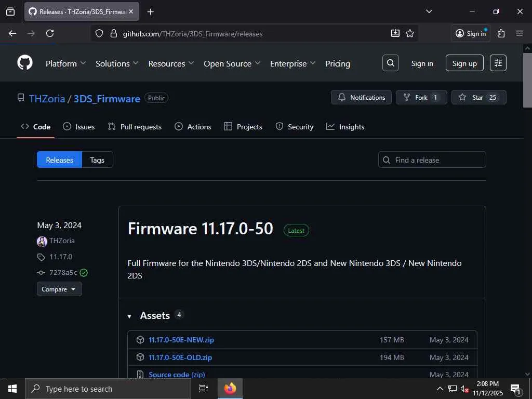Fork the 3DS_Firmware repository
This screenshot has height=399, width=532.
tap(421, 97)
